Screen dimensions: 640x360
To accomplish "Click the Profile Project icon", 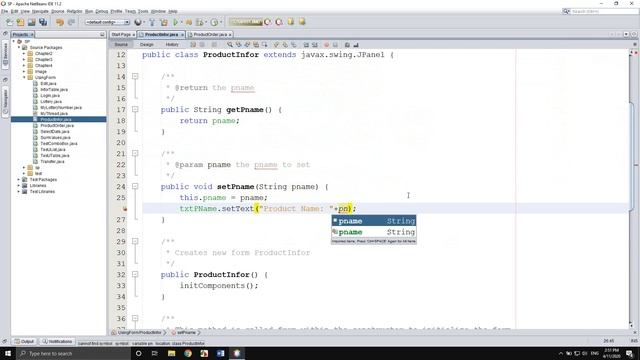I will [200, 22].
